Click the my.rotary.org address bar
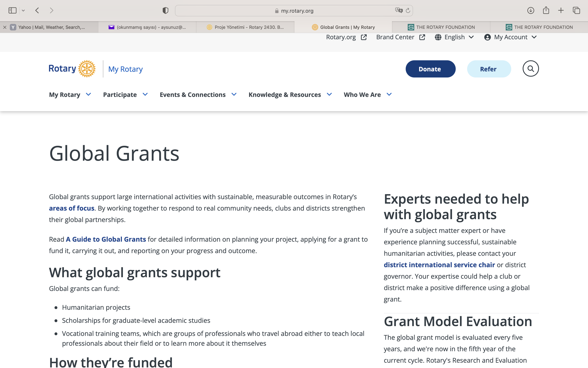This screenshot has width=588, height=368. [294, 11]
